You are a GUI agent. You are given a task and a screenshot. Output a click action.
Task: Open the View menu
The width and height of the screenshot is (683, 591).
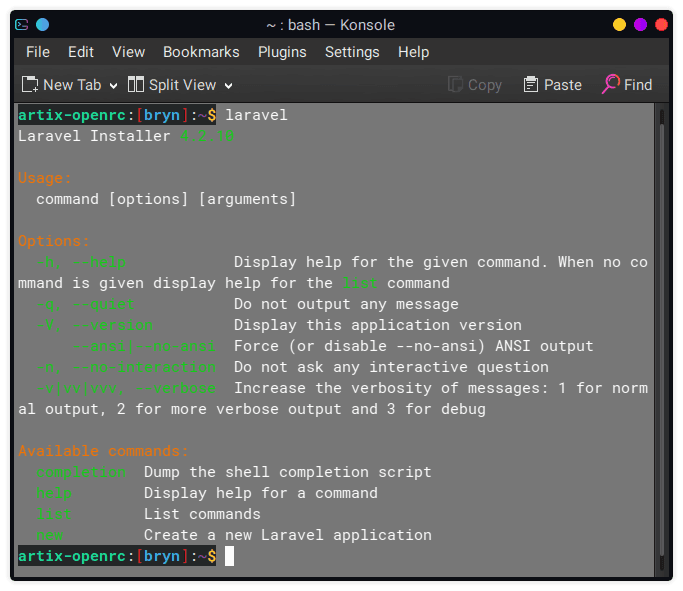coord(128,52)
